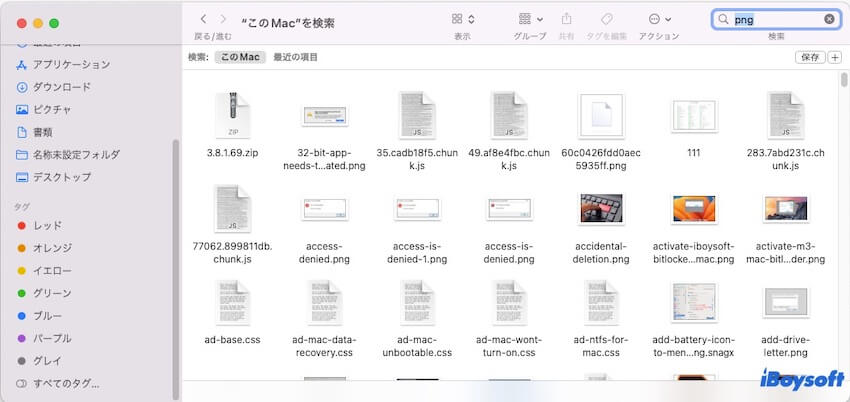The height and width of the screenshot is (402, 850).
Task: Expand the Group by dropdown
Action: pos(531,19)
